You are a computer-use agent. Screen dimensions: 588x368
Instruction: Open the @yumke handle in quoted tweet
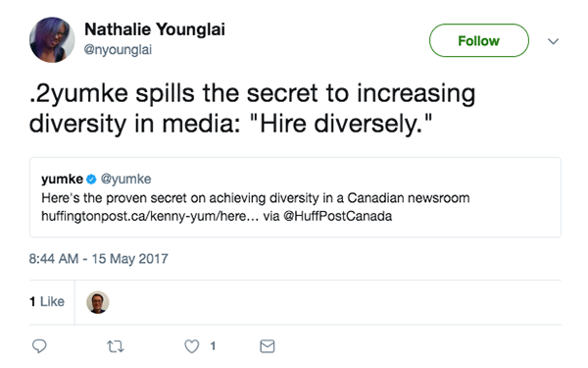pos(125,179)
